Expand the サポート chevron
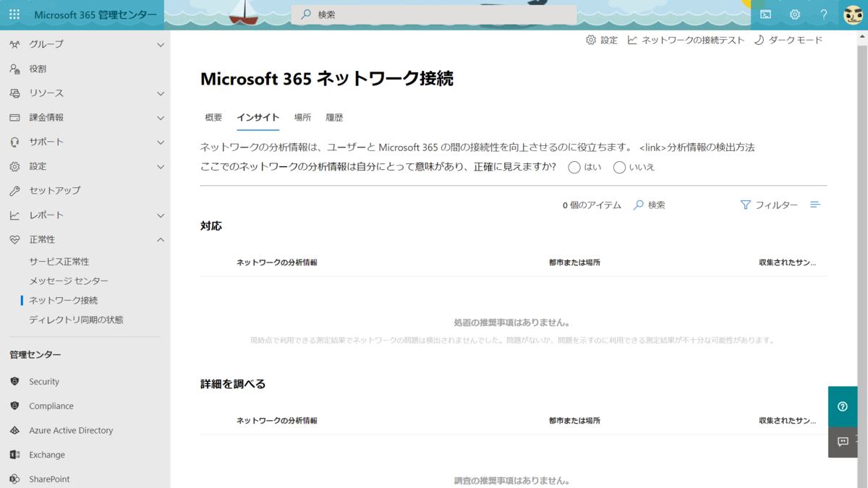 pyautogui.click(x=161, y=142)
